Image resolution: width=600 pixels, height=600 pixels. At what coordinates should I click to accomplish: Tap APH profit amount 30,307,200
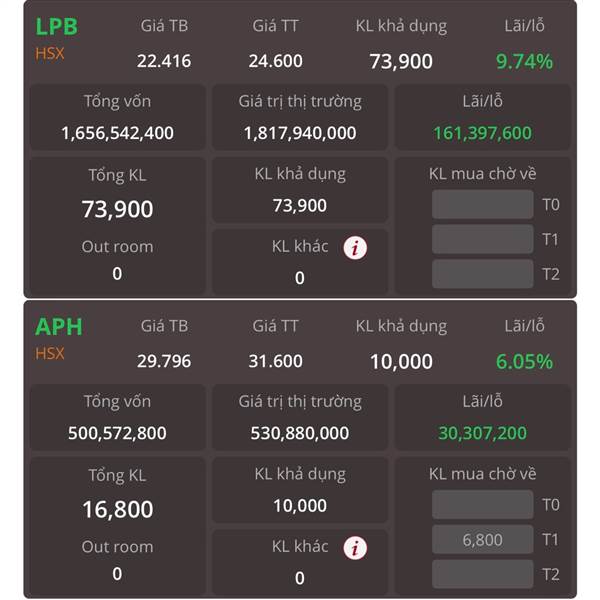pyautogui.click(x=483, y=433)
